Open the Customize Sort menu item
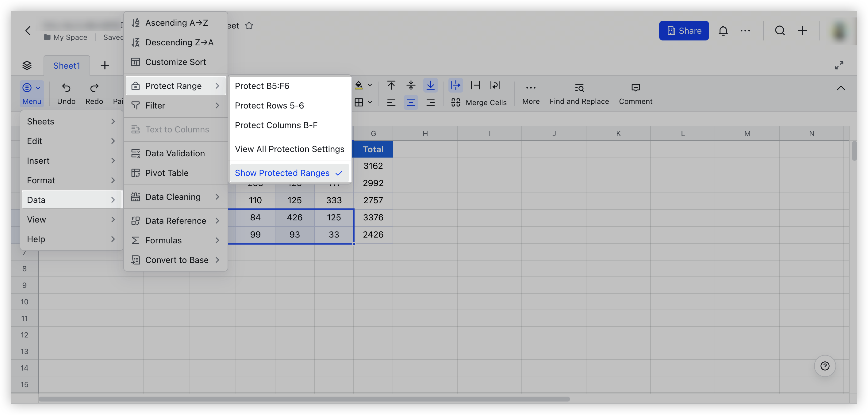The image size is (868, 415). point(175,62)
